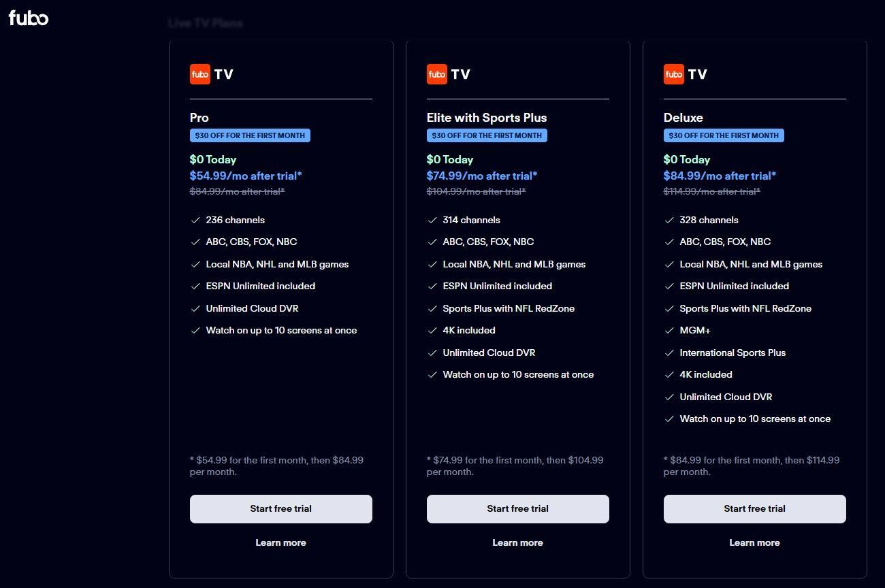Screen dimensions: 885x588
Task: Click Elite's Sports Plus with NFL RedZone feature
Action: pos(509,308)
